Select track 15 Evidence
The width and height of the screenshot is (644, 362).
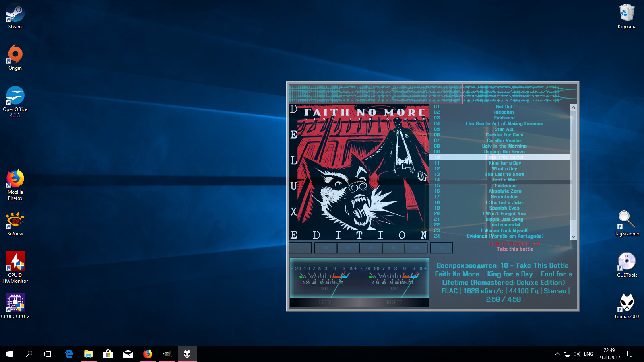point(500,185)
